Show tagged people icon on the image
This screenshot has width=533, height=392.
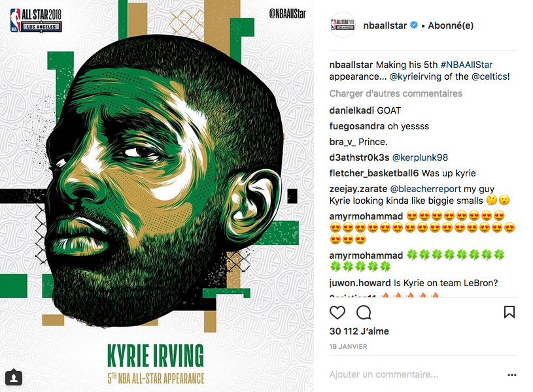[14, 378]
